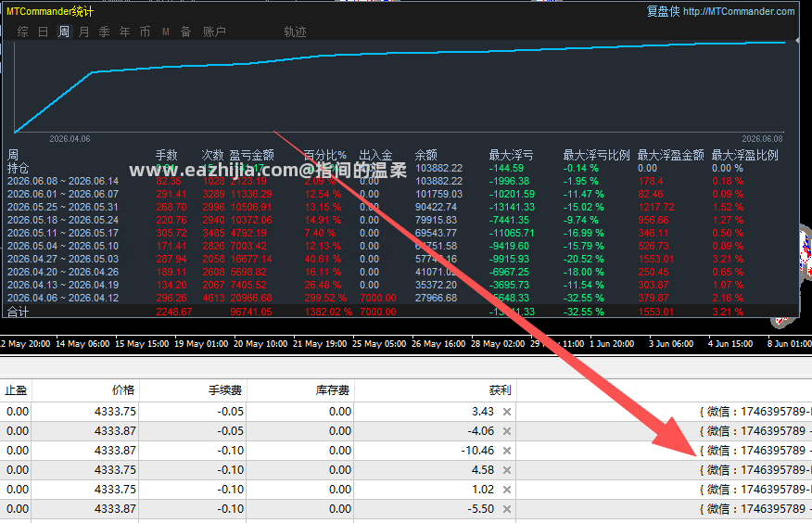Click the 21 May 19:00 time axis label
The height and width of the screenshot is (523, 812).
tap(320, 344)
